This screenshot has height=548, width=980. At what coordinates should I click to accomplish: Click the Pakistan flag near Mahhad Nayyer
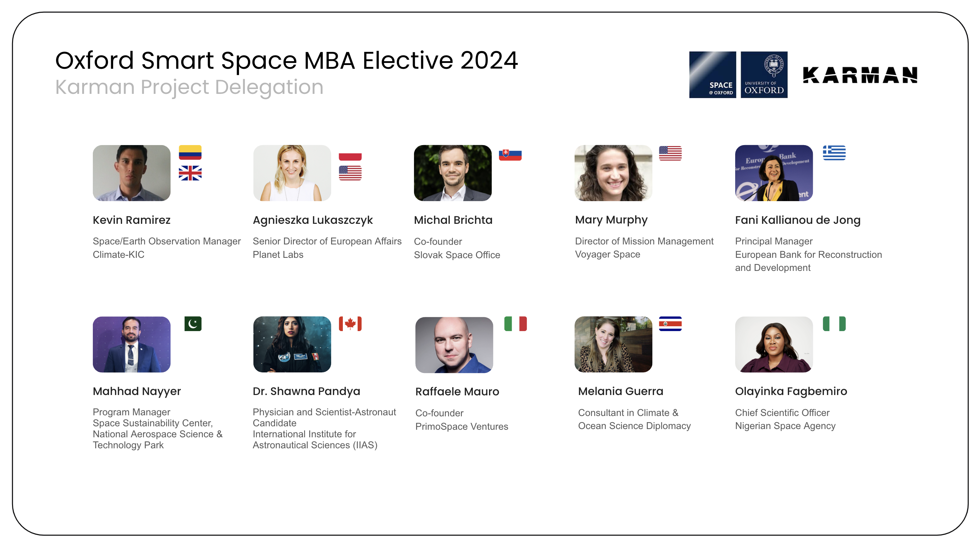point(193,324)
